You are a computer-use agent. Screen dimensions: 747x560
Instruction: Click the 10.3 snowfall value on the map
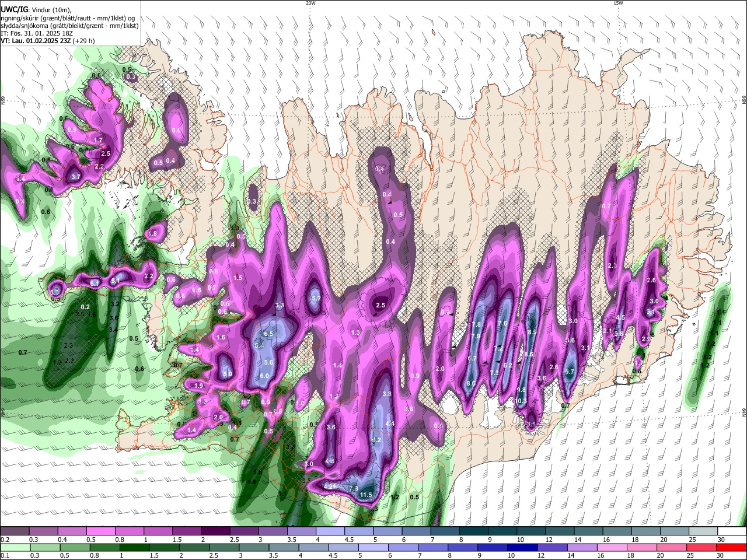[x=521, y=401]
